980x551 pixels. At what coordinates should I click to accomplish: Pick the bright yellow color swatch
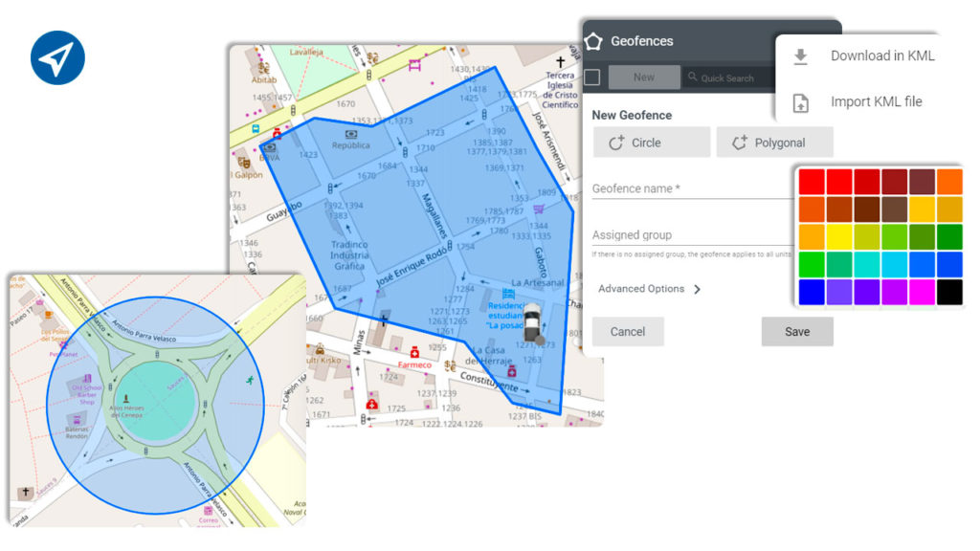838,237
